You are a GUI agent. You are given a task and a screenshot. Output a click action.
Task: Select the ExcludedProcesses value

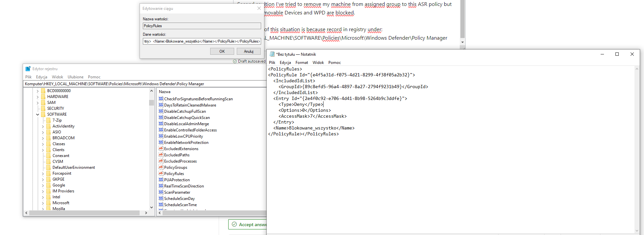coord(180,161)
